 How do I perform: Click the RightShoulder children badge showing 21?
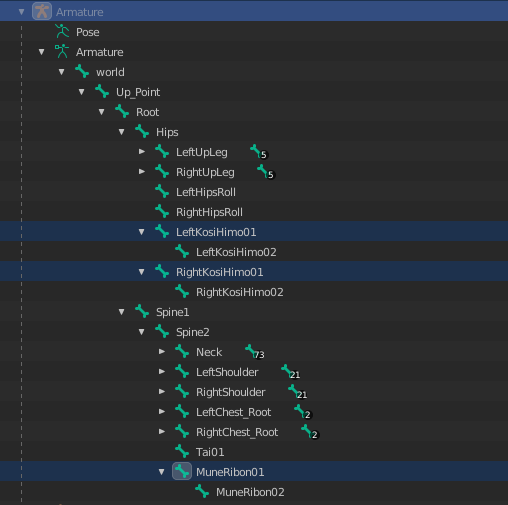click(298, 392)
